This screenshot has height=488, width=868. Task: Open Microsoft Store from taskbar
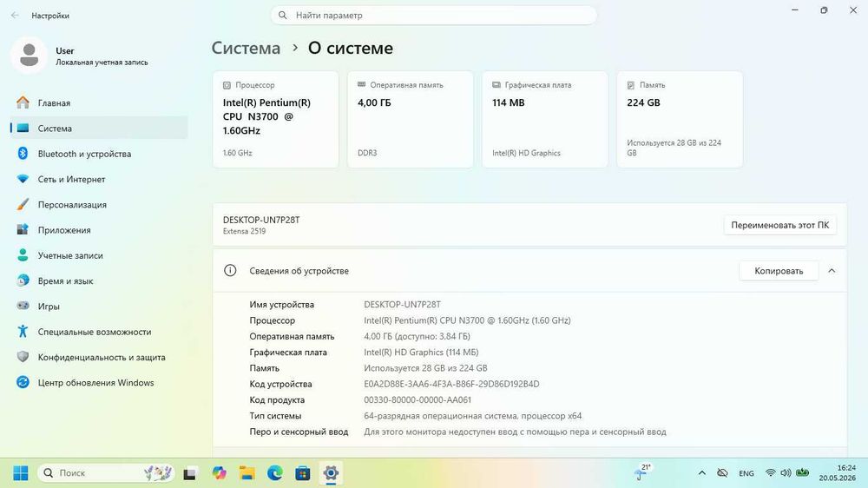[x=302, y=473]
